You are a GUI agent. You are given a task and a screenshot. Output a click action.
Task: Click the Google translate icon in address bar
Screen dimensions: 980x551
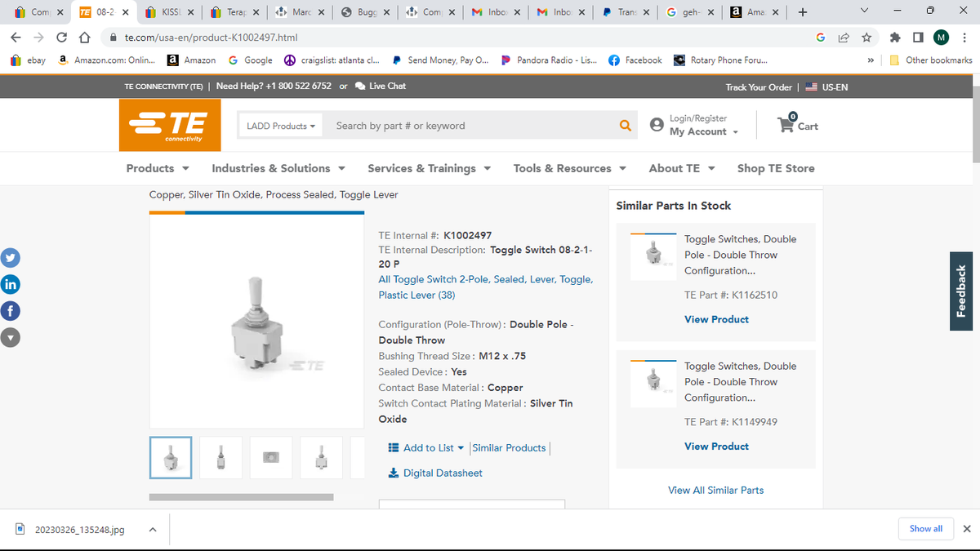[821, 38]
